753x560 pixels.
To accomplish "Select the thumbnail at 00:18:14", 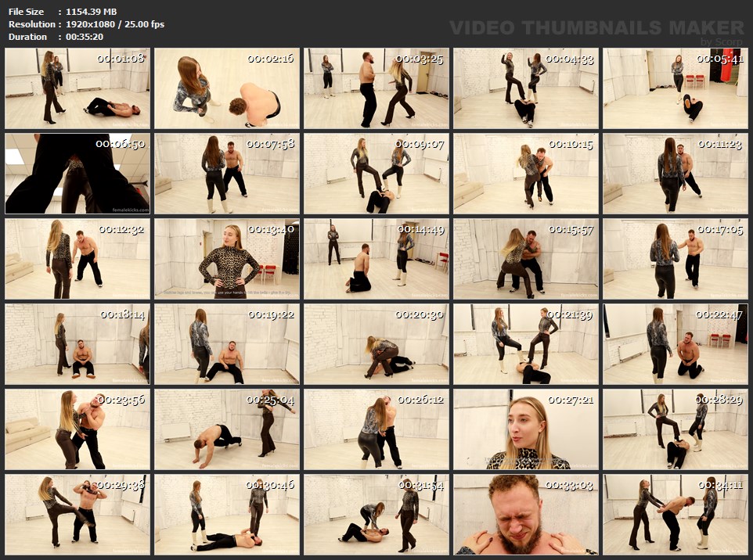I will [77, 344].
